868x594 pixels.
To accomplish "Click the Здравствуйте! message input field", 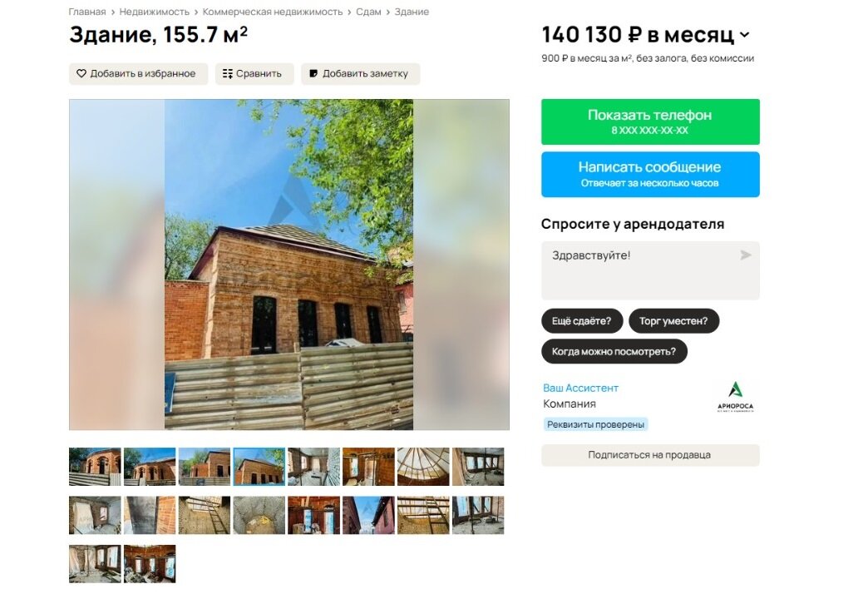I will point(650,271).
